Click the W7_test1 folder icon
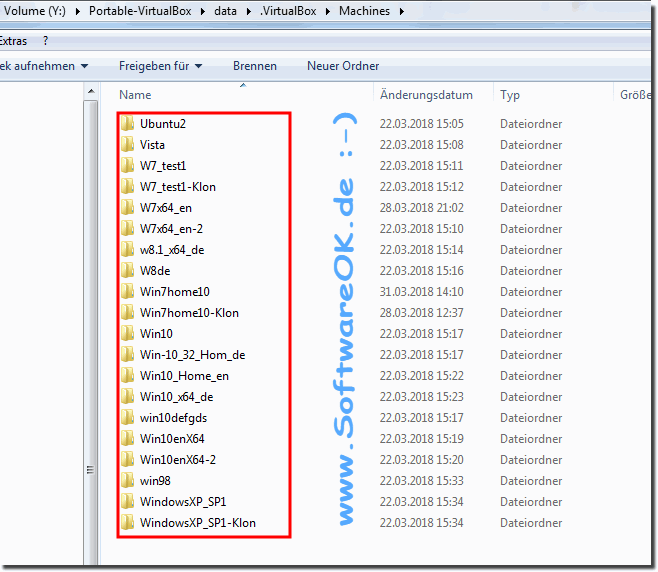Screen dimensions: 658x572 coord(128,166)
